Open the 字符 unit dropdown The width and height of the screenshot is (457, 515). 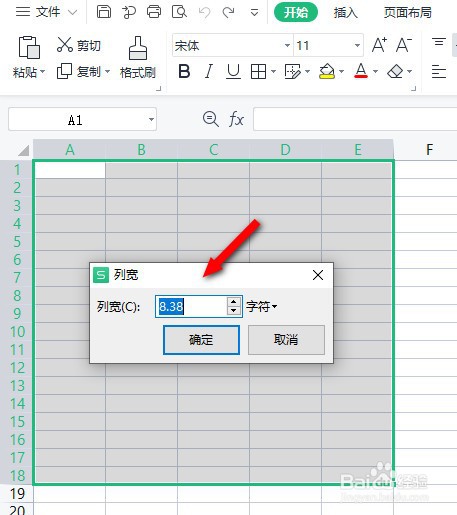(262, 306)
